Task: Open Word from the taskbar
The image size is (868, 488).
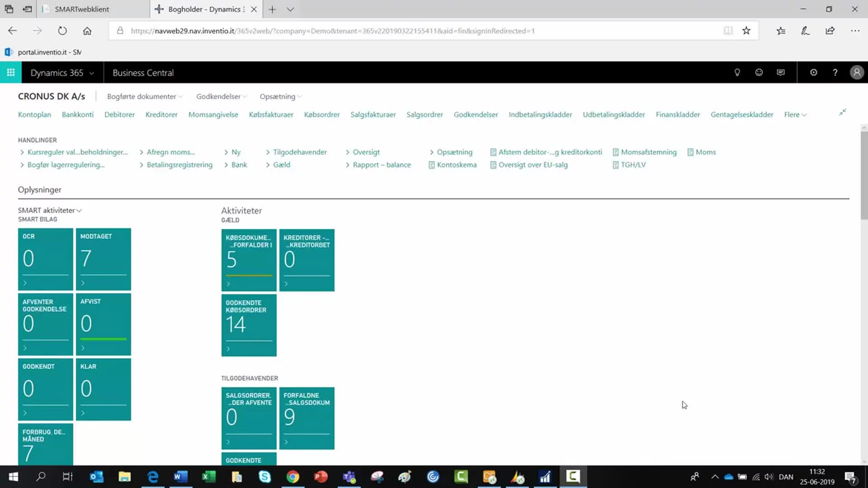Action: click(x=180, y=477)
